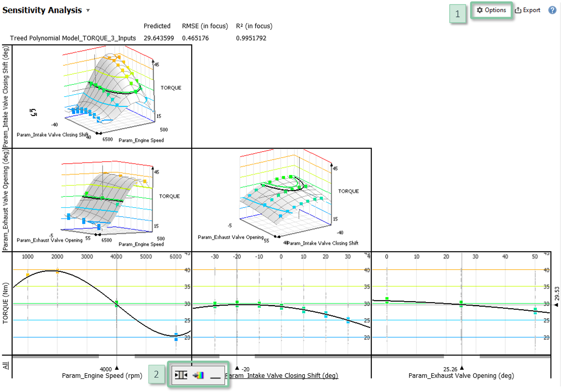Click the Options gear icon

(480, 10)
